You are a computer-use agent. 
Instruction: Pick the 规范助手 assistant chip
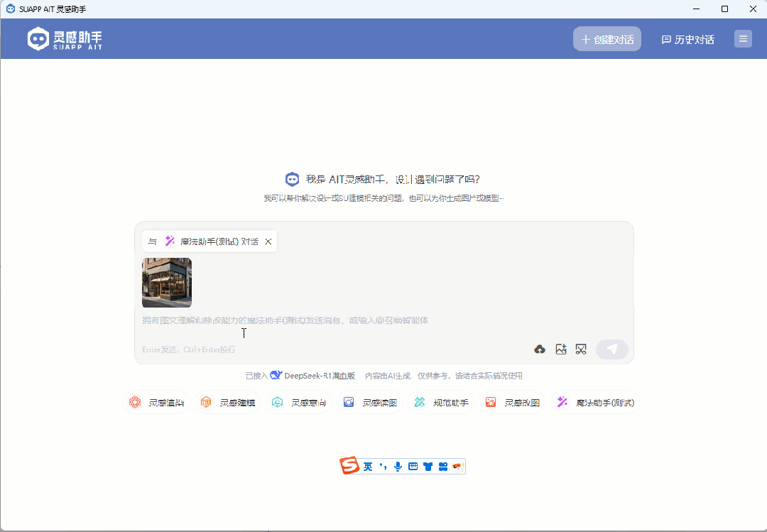tap(442, 403)
